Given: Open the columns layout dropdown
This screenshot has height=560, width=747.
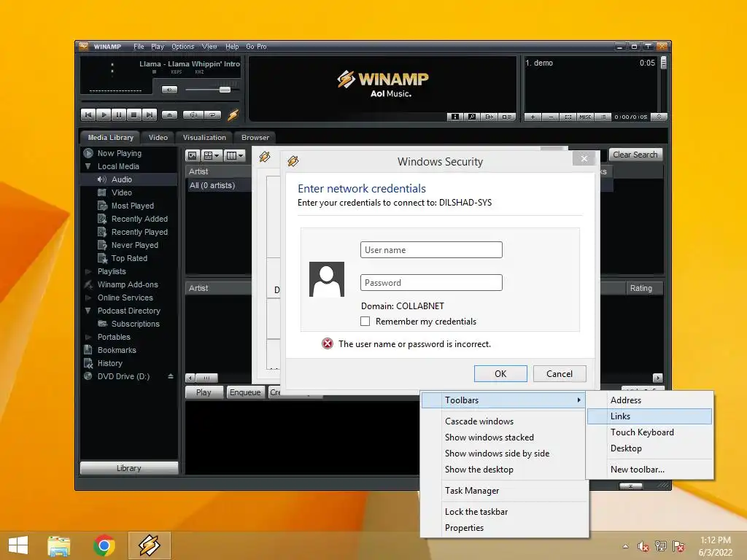Looking at the screenshot, I should pyautogui.click(x=235, y=155).
